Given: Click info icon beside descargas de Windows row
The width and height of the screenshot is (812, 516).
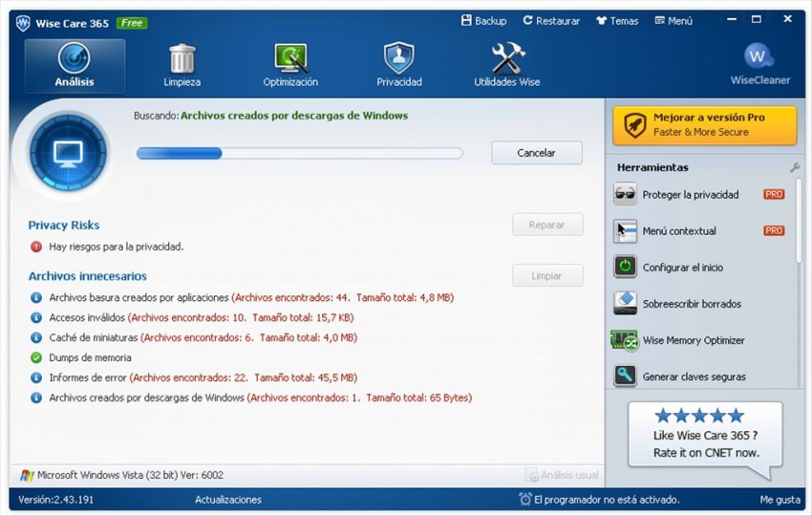Looking at the screenshot, I should pyautogui.click(x=36, y=398).
